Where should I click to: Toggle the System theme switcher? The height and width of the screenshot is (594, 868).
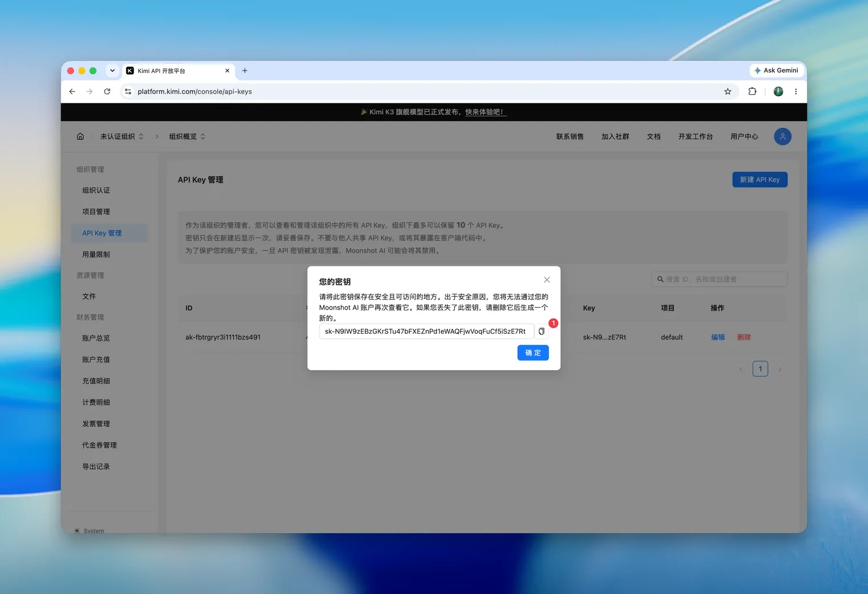pyautogui.click(x=89, y=530)
